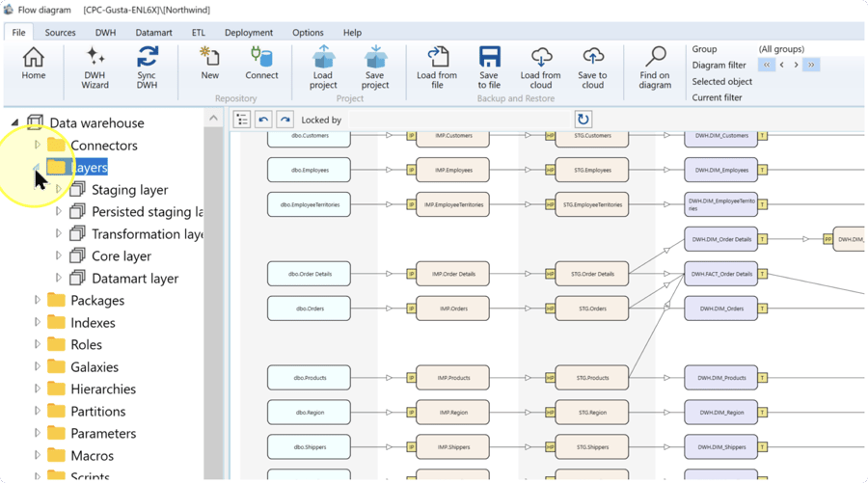Open the Datamart tab

coord(154,32)
